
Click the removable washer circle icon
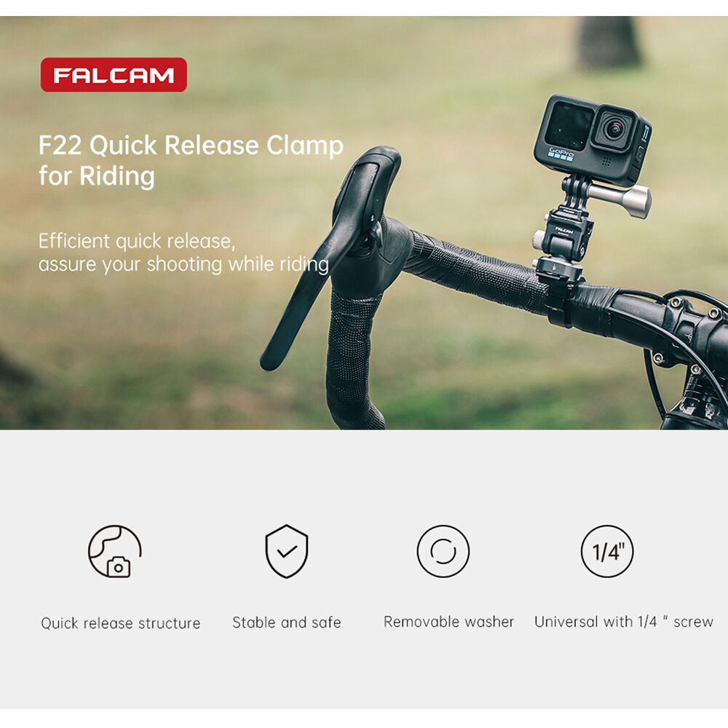443,551
